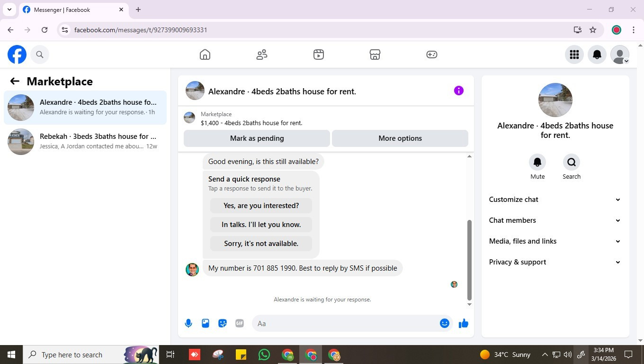Go to the Home feed icon
The height and width of the screenshot is (364, 644).
point(205,55)
